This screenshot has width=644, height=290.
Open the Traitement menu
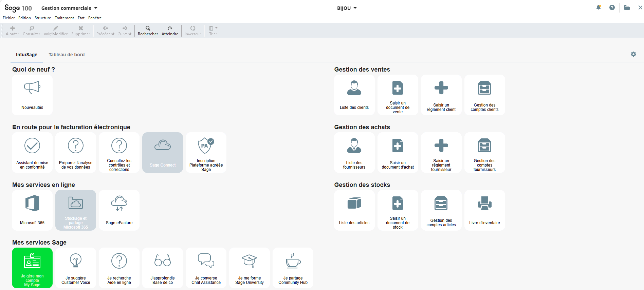[64, 18]
